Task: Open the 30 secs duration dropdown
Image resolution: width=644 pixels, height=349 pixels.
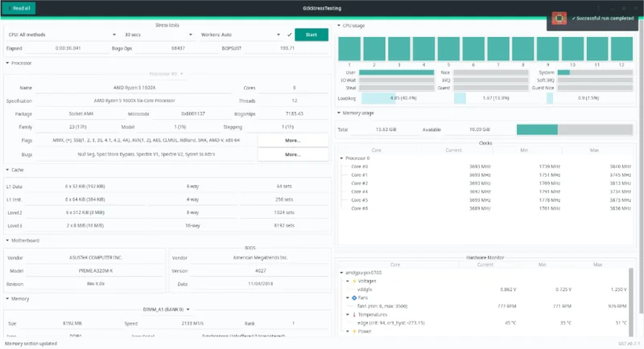Action: click(x=158, y=35)
